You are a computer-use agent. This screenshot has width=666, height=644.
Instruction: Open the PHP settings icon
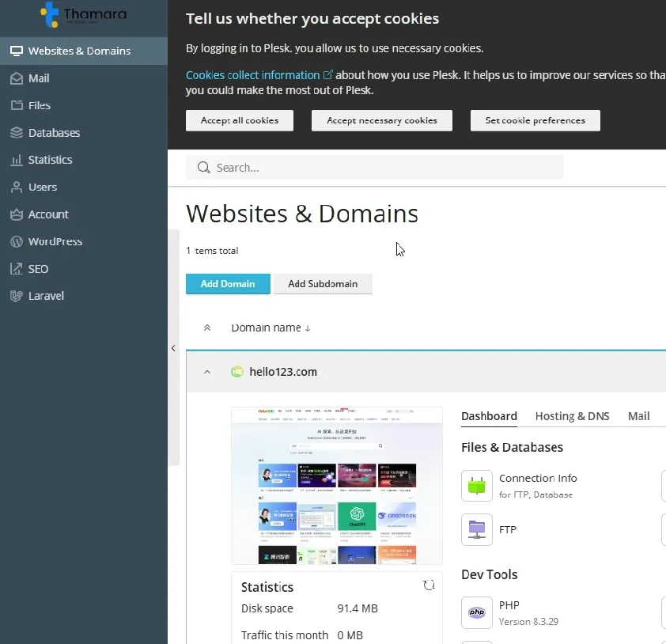477,612
